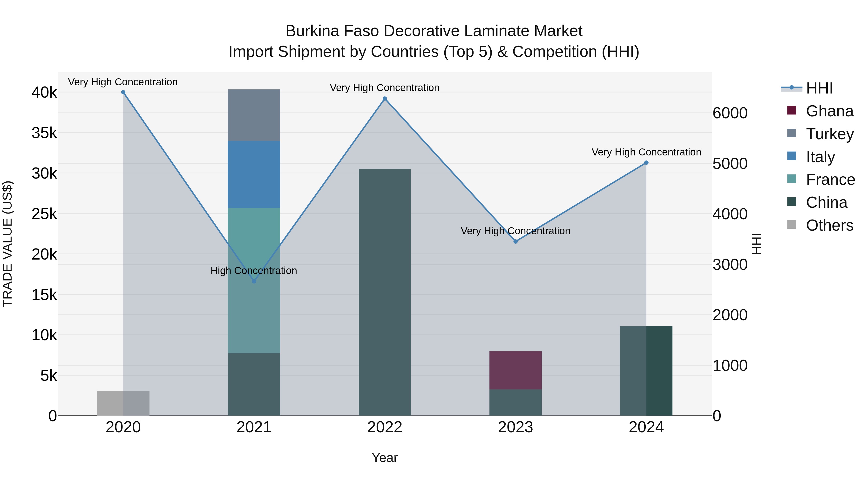Image resolution: width=868 pixels, height=488 pixels.
Task: Click the China segment of the 2021 bar
Action: click(254, 384)
